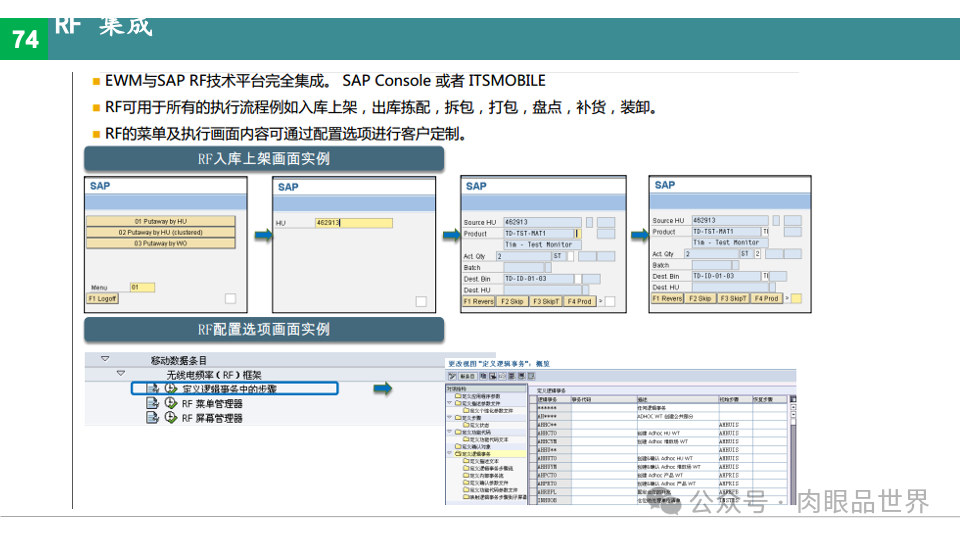Select the 01 Putaway by HU option
The image size is (960, 540).
[x=160, y=221]
